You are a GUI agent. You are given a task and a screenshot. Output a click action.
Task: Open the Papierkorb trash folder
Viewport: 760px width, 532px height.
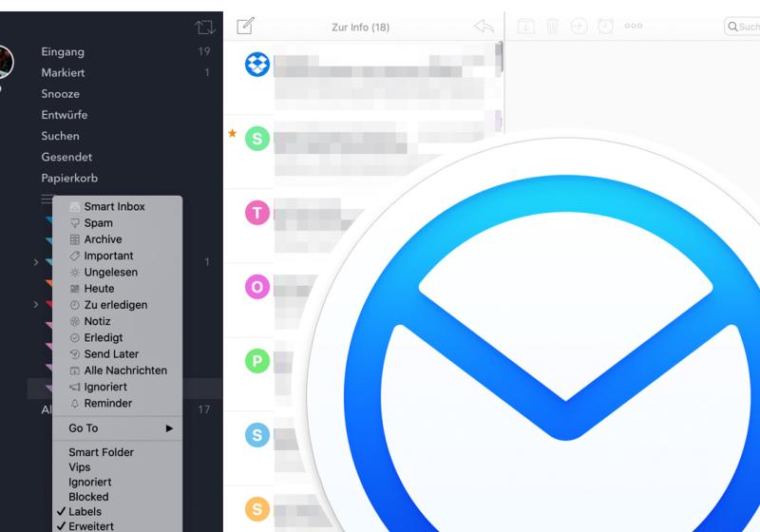69,179
